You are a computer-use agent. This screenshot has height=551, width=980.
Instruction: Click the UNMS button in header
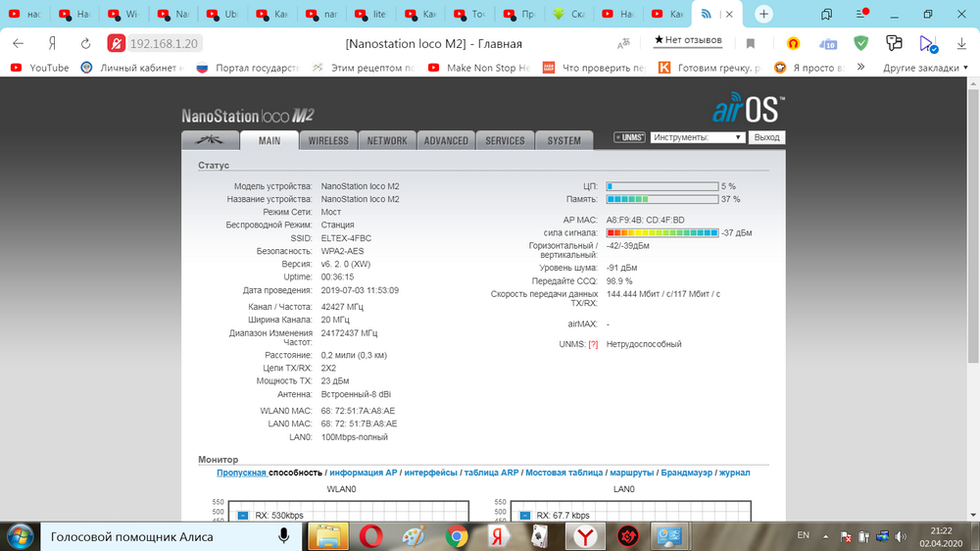point(629,137)
